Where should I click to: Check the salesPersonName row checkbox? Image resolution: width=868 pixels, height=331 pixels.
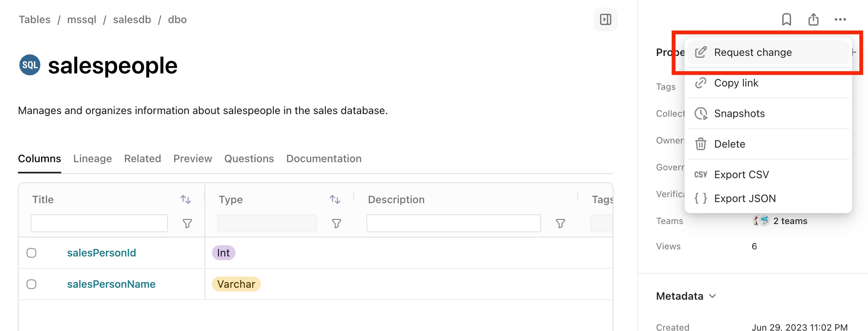[32, 284]
